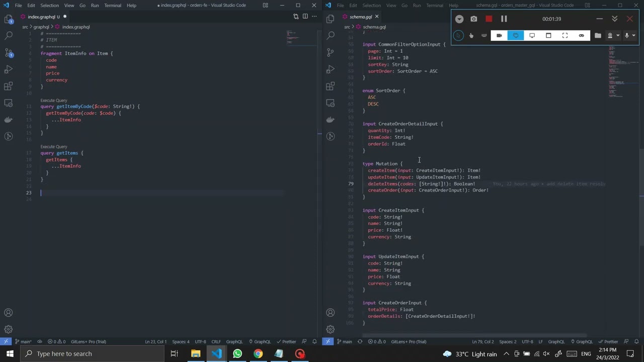Image resolution: width=644 pixels, height=362 pixels.
Task: Select video camera recording mode
Action: pos(499,35)
